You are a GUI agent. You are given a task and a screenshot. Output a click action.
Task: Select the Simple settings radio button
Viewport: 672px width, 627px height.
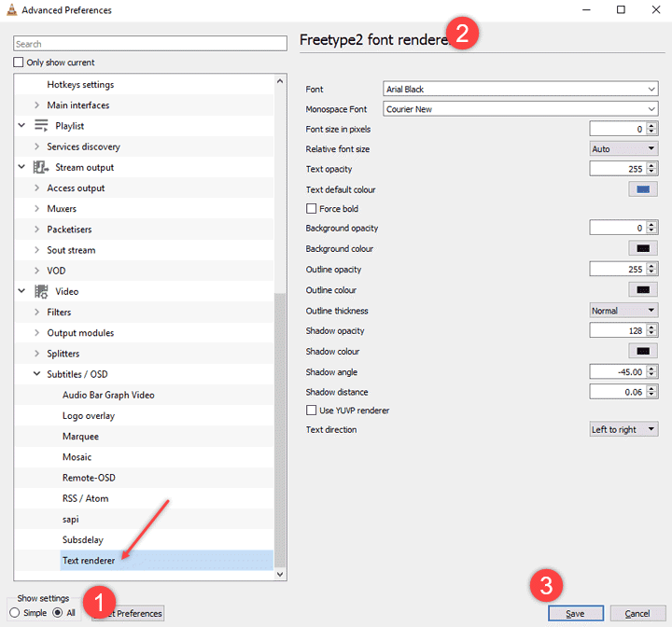click(x=15, y=613)
